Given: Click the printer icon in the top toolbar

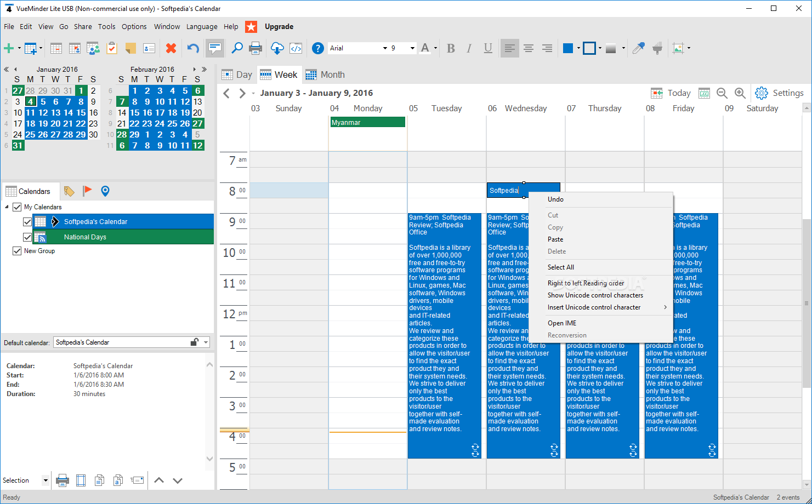Looking at the screenshot, I should coord(255,48).
